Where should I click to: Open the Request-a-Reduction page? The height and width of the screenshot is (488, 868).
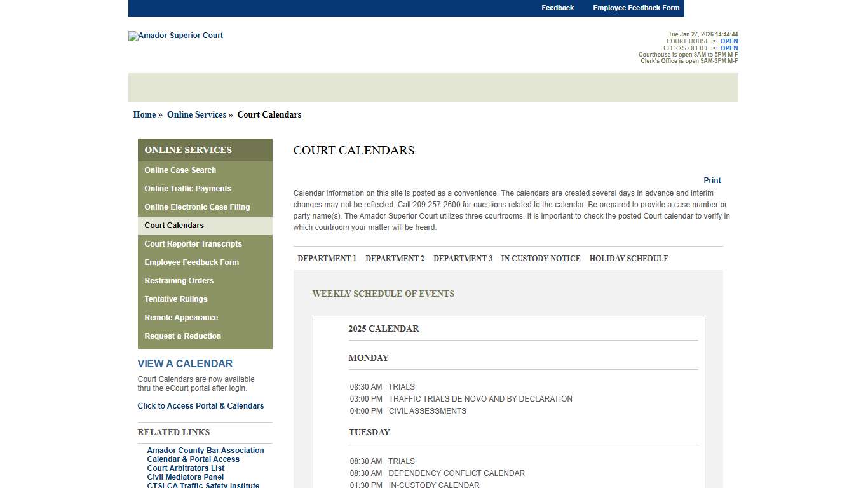click(182, 335)
